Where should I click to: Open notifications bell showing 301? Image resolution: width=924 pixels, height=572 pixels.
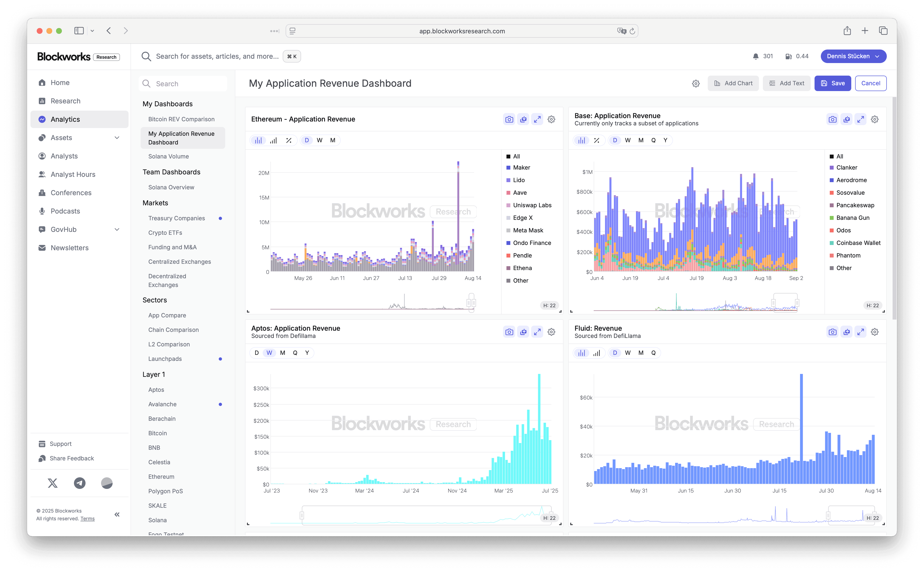tap(756, 56)
